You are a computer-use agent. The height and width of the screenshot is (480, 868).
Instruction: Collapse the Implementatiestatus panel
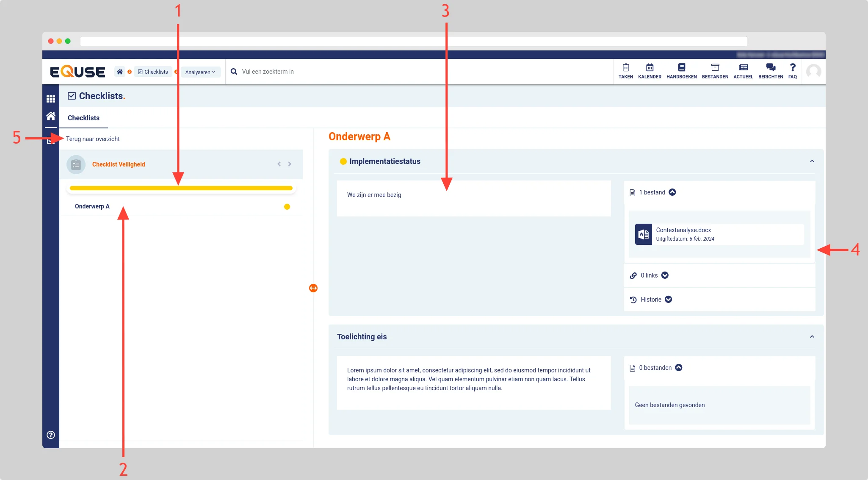pyautogui.click(x=812, y=161)
